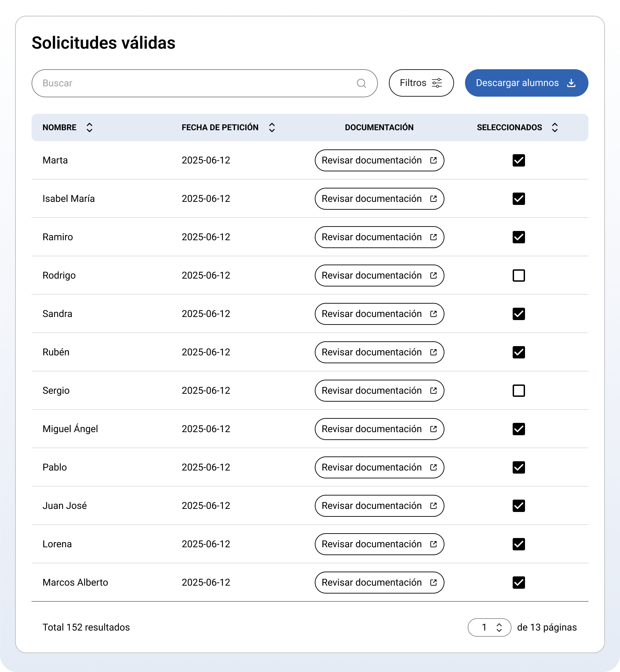
Task: Click the search magnifier icon
Action: [361, 83]
